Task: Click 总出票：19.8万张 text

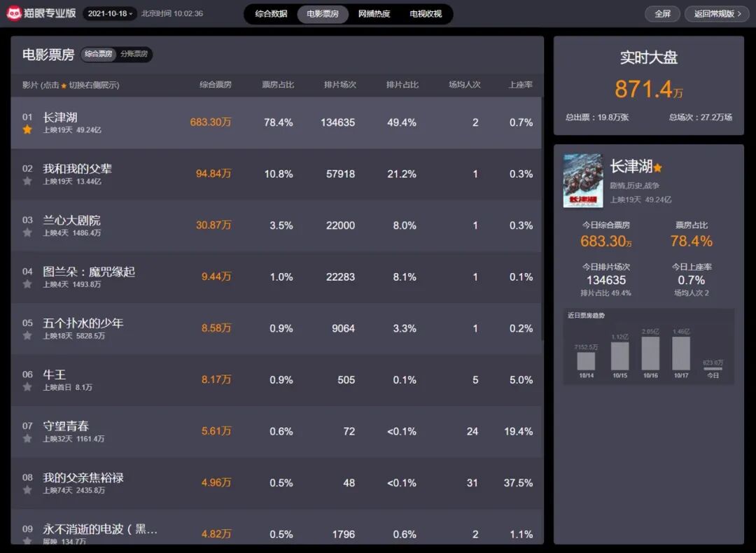Action: tap(597, 117)
